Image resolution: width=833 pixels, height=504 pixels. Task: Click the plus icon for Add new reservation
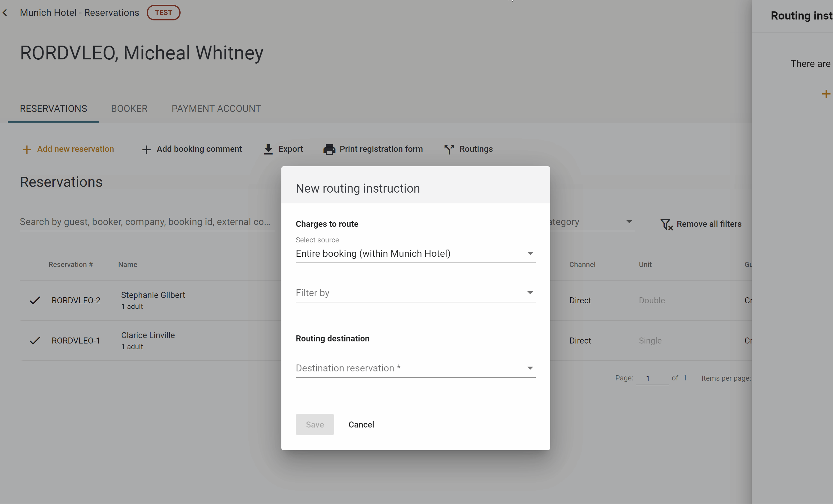(27, 149)
